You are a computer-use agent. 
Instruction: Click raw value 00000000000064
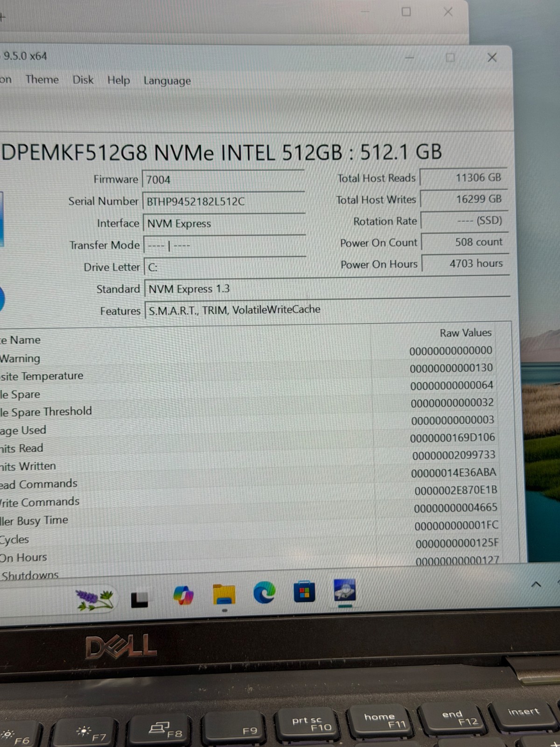click(452, 386)
